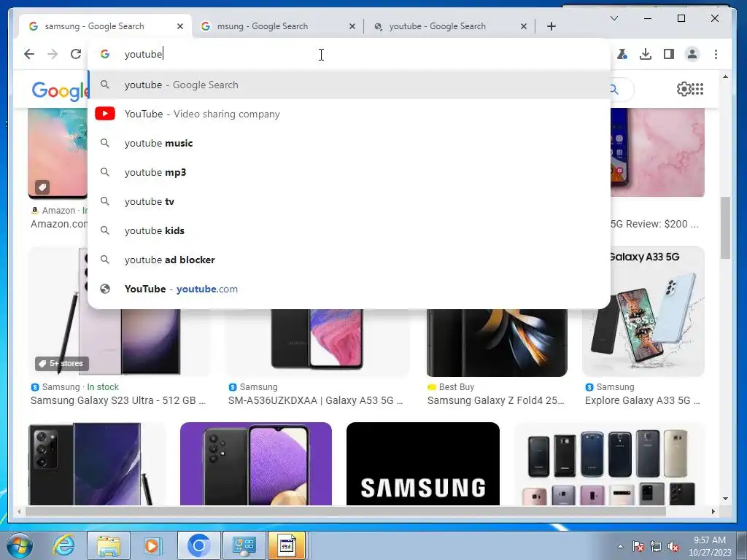The width and height of the screenshot is (747, 560).
Task: Switch to msung - Google Search tab
Action: pyautogui.click(x=277, y=27)
